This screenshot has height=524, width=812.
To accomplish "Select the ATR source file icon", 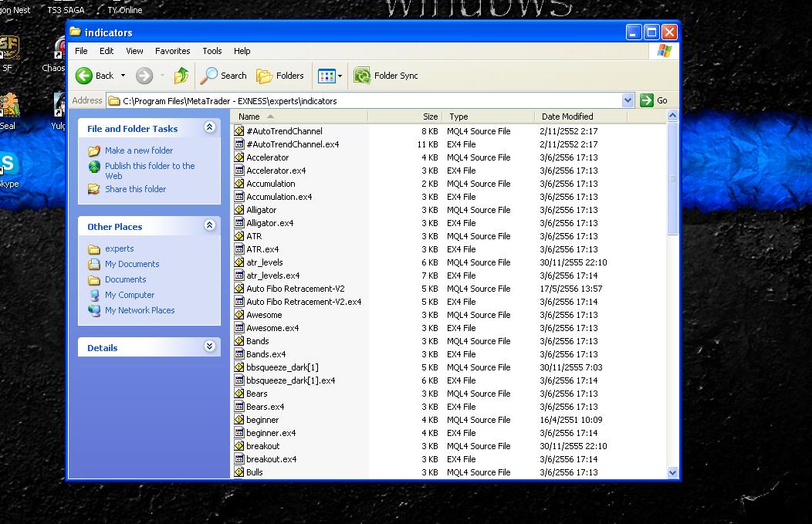I will click(x=239, y=236).
